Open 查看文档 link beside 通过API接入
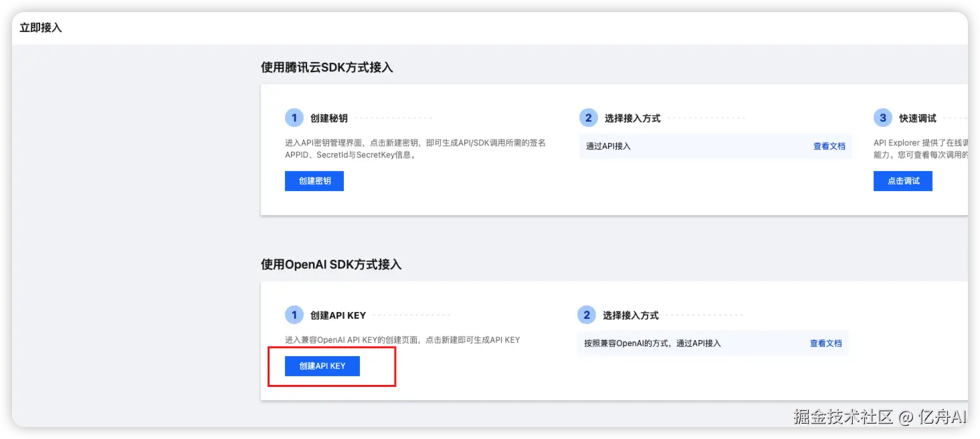Image resolution: width=980 pixels, height=439 pixels. 829,146
